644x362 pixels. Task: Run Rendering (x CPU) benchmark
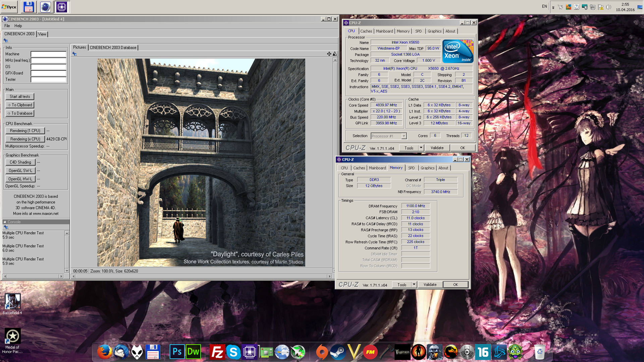[25, 139]
